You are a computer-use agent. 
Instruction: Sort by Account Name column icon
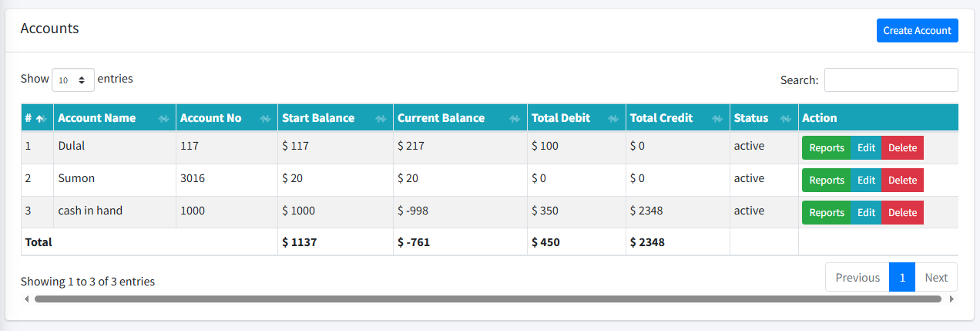pyautogui.click(x=163, y=119)
